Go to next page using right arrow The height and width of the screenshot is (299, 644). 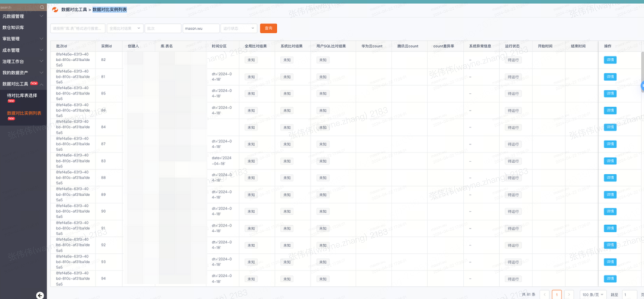tap(569, 295)
